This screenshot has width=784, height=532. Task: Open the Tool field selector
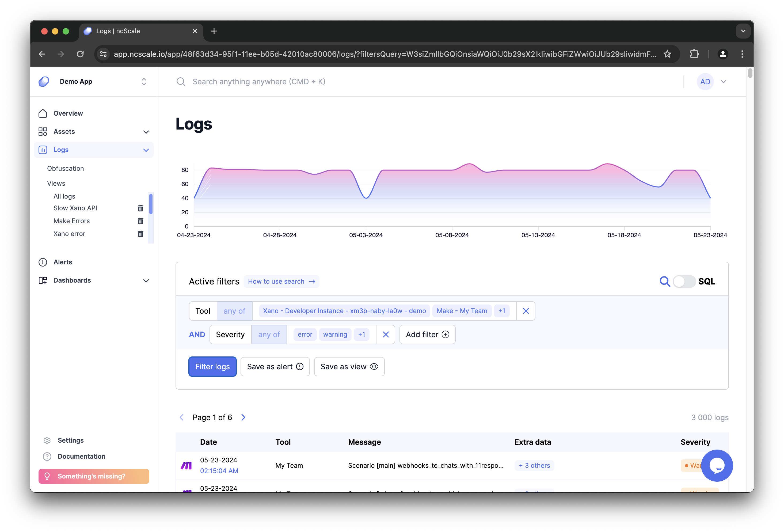(x=203, y=311)
